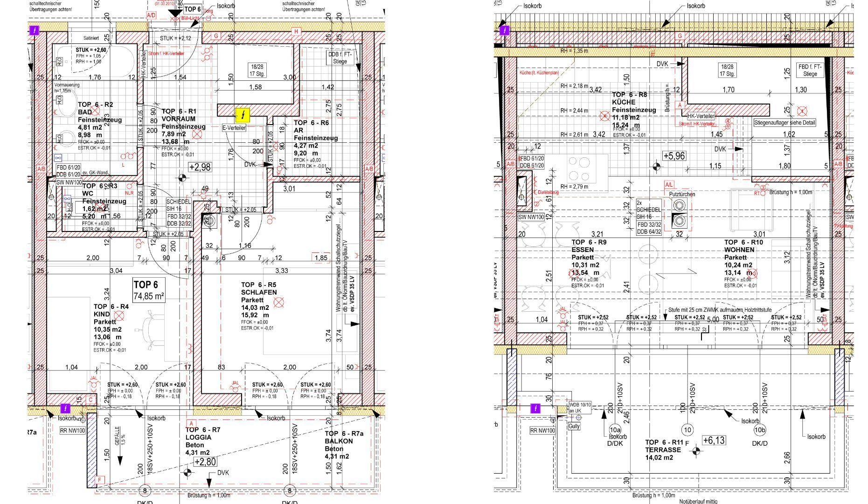Click the circled 10b door tag

(x=760, y=430)
